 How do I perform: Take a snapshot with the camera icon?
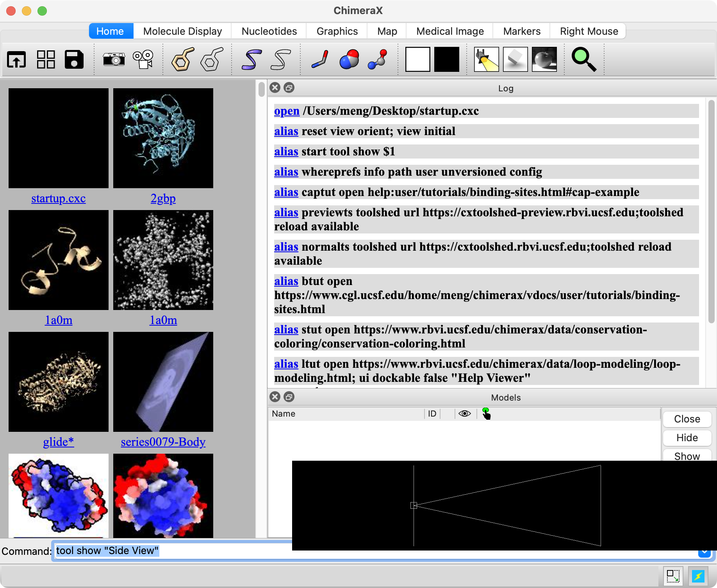[114, 60]
